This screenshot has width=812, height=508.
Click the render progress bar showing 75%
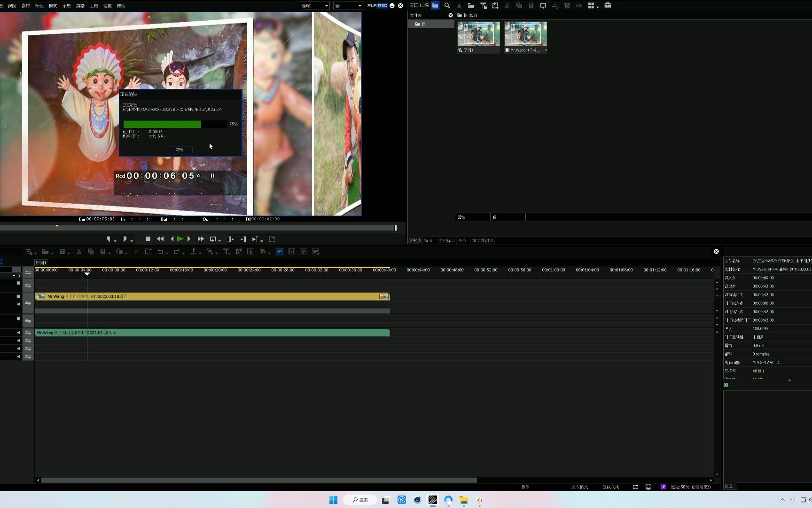[175, 124]
